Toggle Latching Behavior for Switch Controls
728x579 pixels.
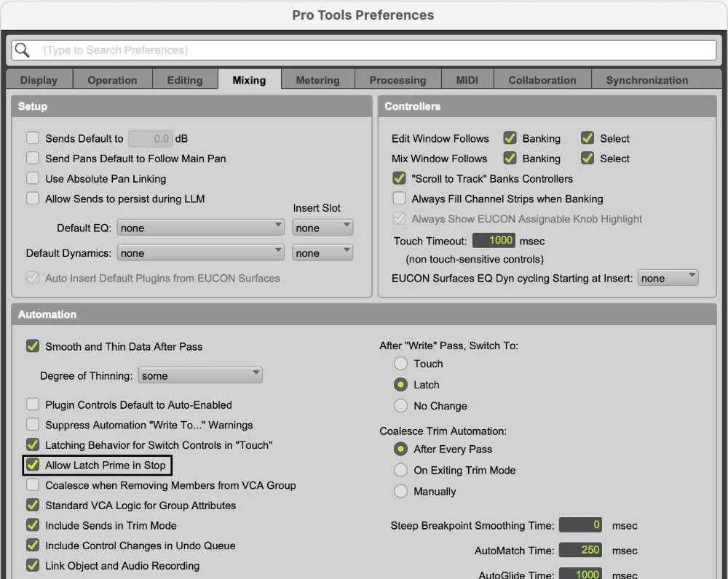point(33,444)
